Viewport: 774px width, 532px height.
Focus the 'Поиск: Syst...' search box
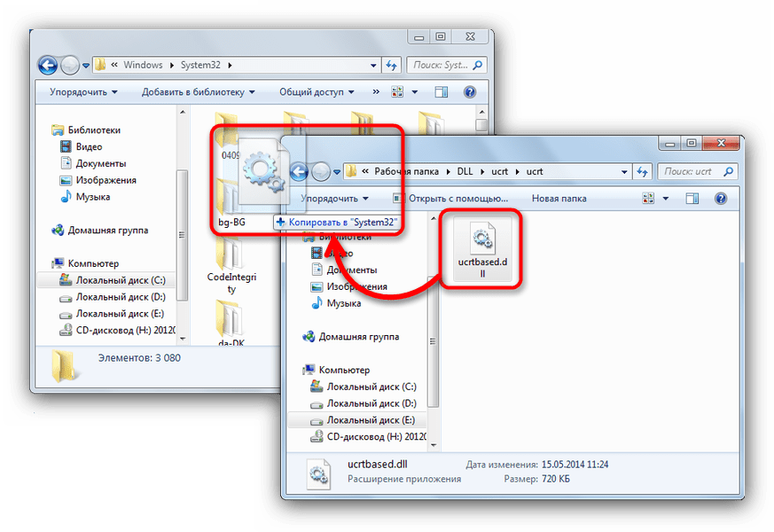click(447, 65)
